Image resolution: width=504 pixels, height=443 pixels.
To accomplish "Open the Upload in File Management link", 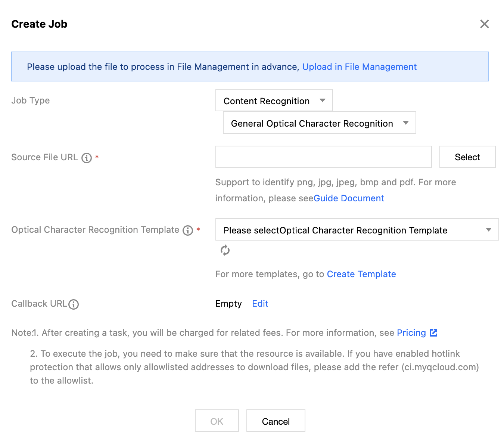I will [x=359, y=67].
